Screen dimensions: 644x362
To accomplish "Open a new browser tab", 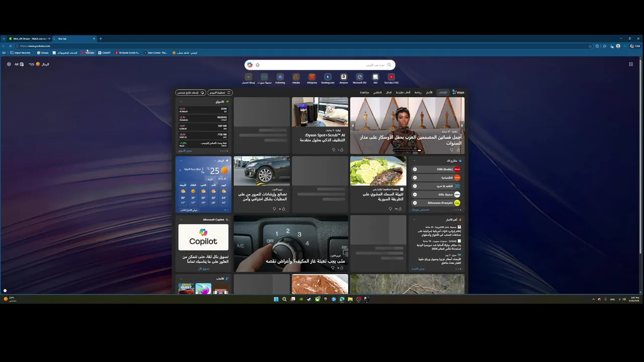I will click(x=100, y=39).
